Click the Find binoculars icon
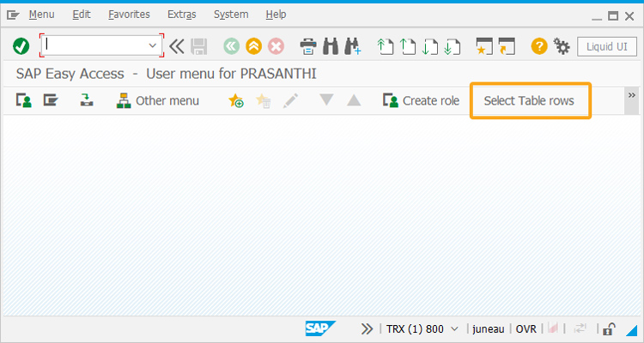Viewport: 644px width, 343px height. tap(331, 46)
